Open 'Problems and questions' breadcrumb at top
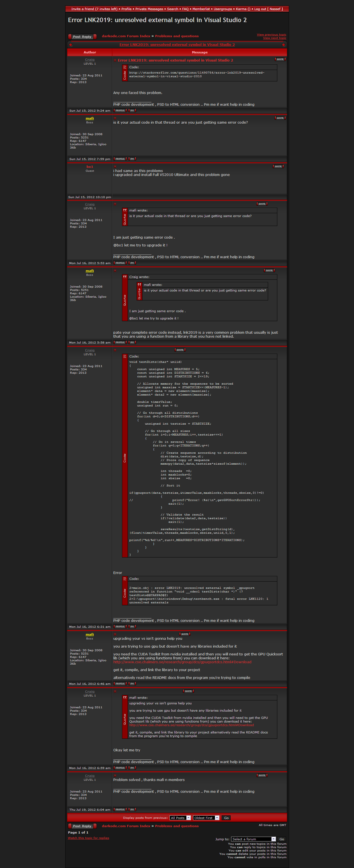The image size is (354, 868). pos(177,36)
